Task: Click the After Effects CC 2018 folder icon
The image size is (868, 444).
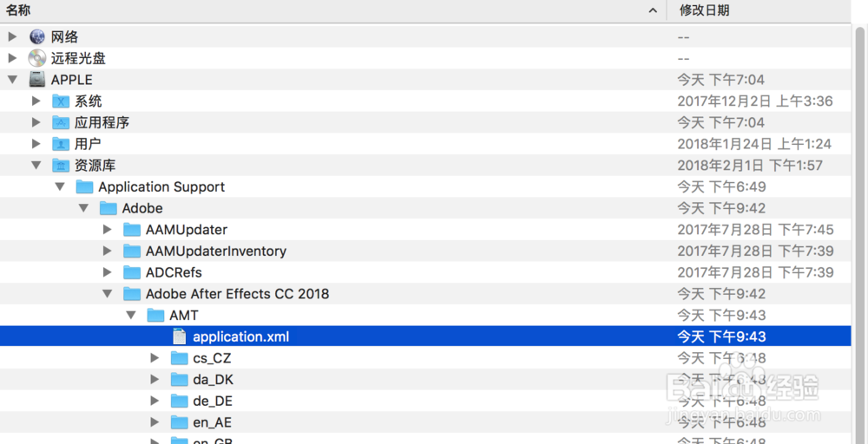Action: tap(132, 294)
